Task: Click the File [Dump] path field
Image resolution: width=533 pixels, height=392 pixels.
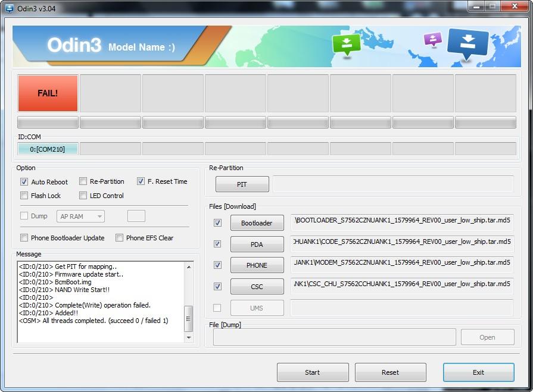Action: [335, 337]
